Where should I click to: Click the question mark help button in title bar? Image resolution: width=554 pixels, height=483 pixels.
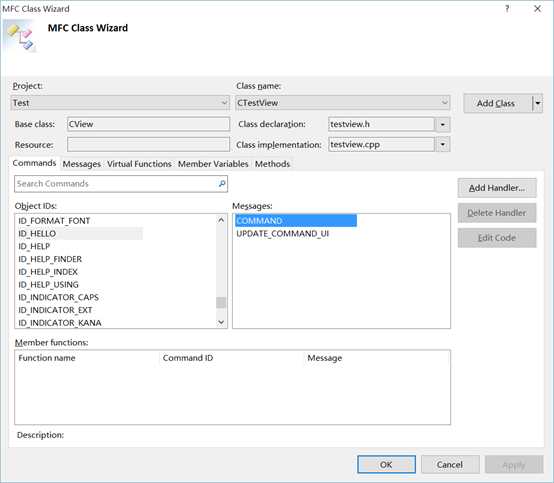[507, 8]
